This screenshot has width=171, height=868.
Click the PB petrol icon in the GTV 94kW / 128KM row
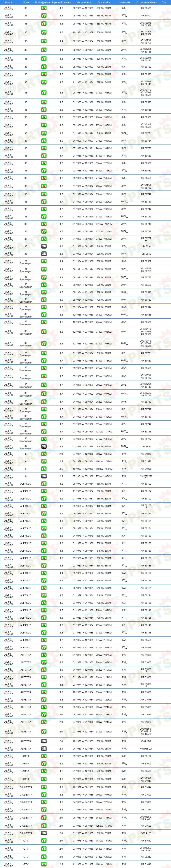(x=44, y=857)
